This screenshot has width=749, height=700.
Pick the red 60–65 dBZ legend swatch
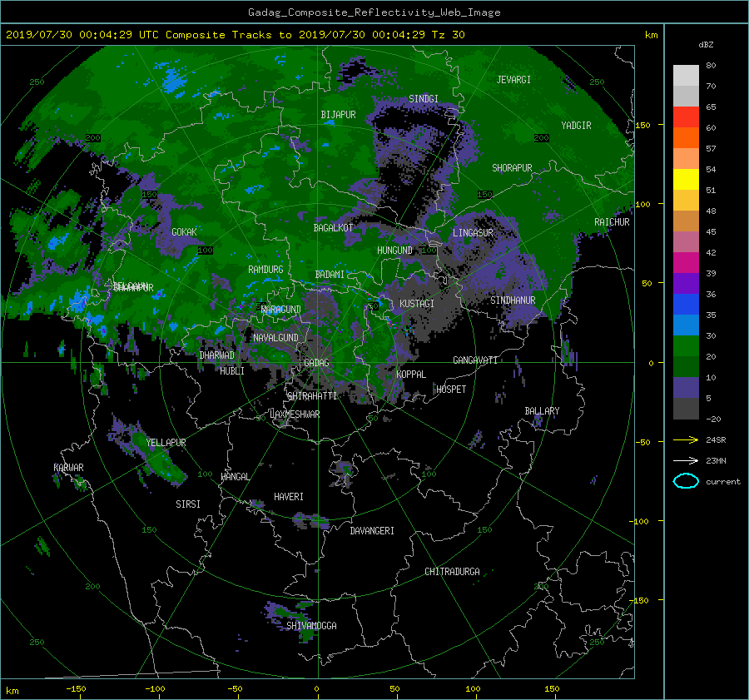(686, 117)
